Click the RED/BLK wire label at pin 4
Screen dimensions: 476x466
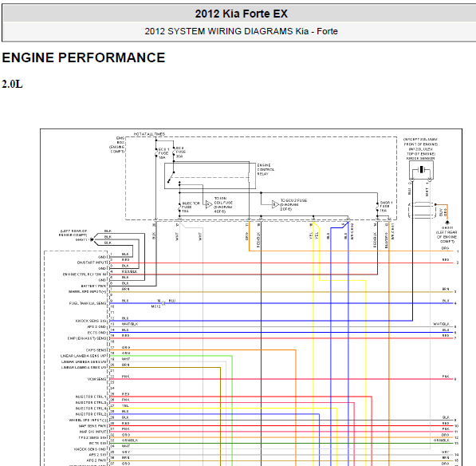130,271
